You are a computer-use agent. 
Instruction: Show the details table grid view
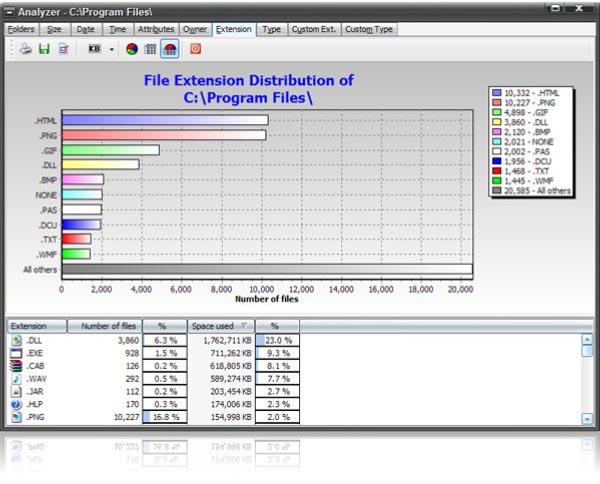tap(150, 48)
